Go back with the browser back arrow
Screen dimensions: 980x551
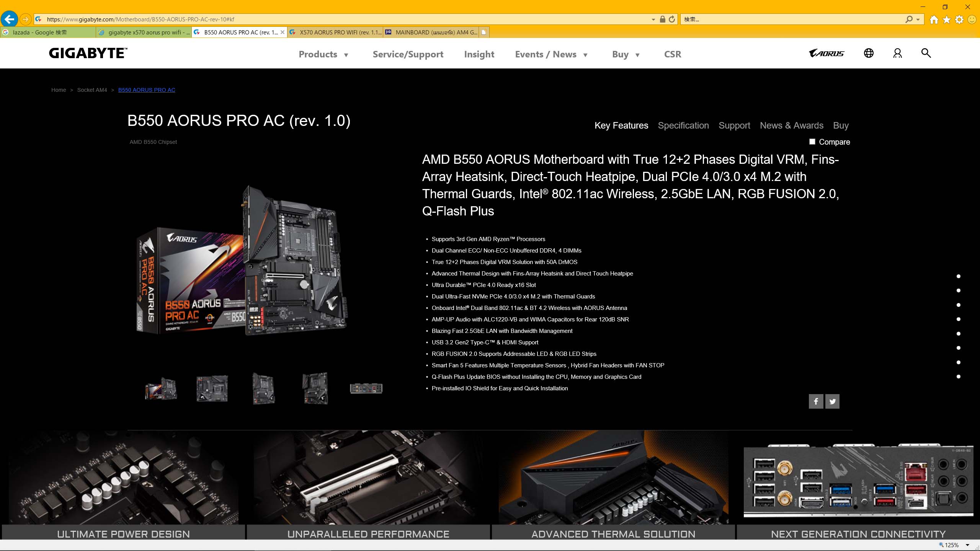click(9, 19)
